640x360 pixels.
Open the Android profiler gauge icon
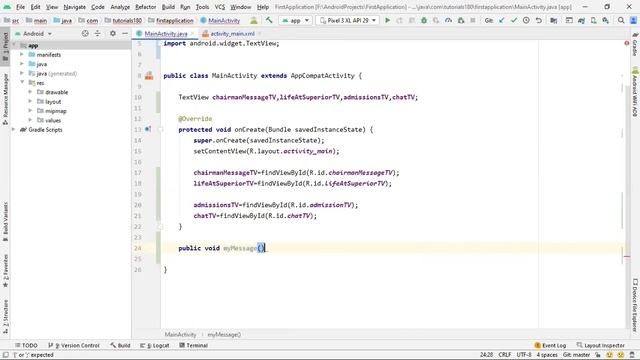click(x=448, y=20)
